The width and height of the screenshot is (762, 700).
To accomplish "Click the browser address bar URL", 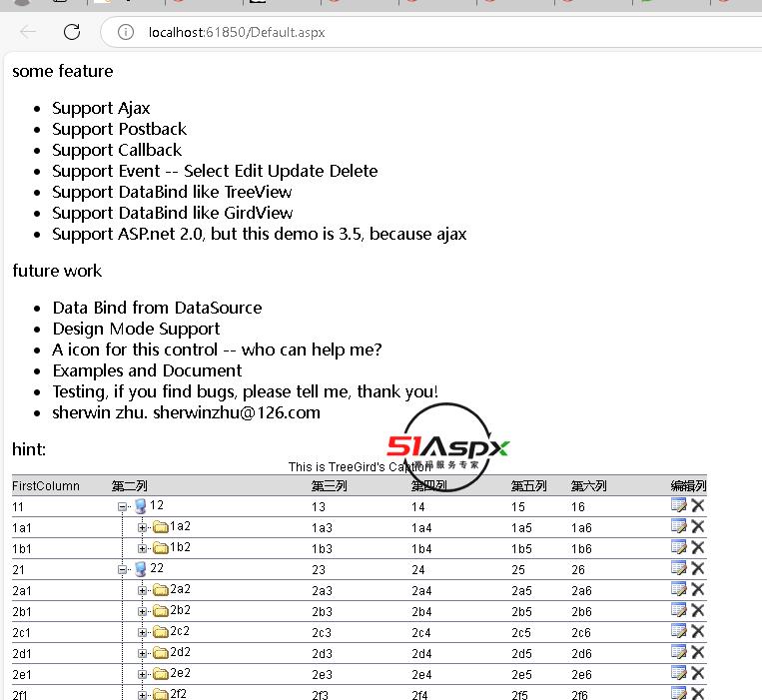I will coord(237,32).
